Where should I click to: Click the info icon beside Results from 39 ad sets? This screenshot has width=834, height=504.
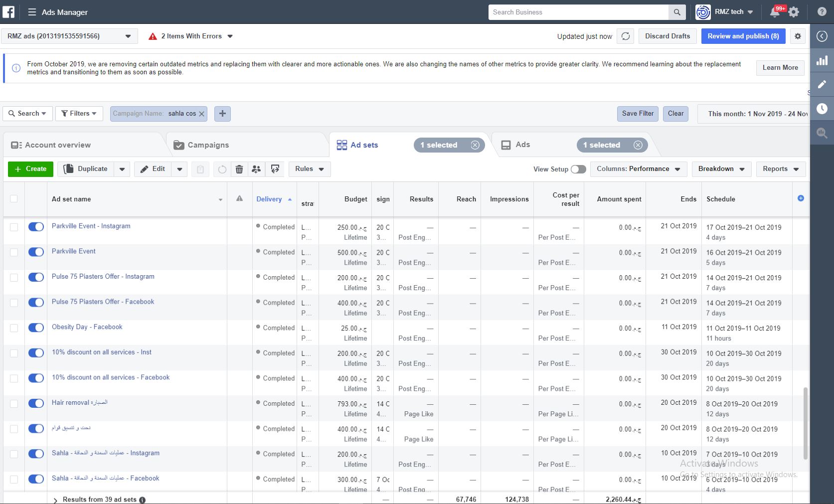(143, 500)
